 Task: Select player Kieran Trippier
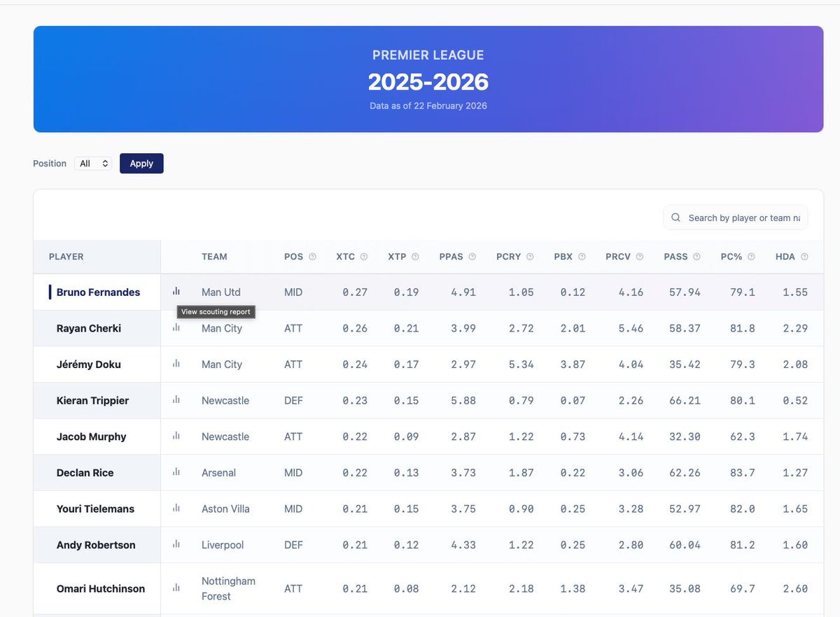93,401
